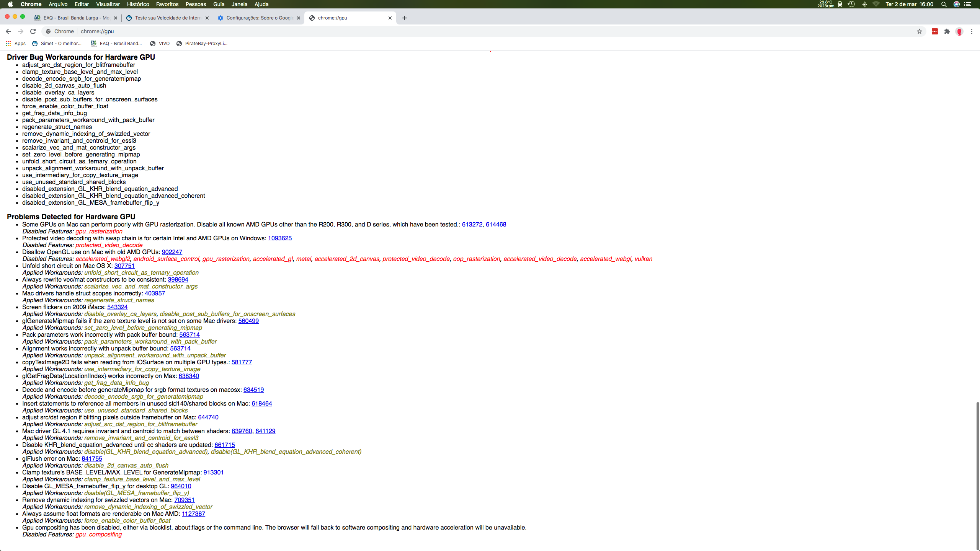Open bug link 581777
Screen dimensions: 980x551
(242, 362)
